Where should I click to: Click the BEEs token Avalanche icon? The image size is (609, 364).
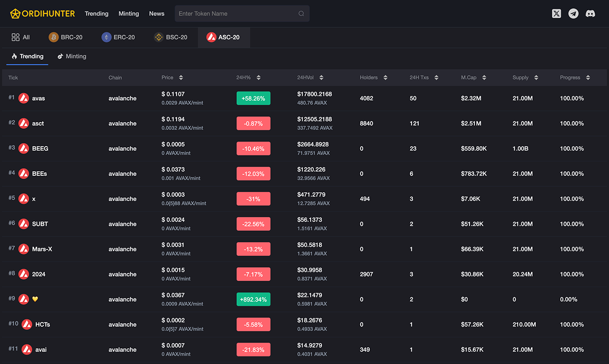[23, 173]
